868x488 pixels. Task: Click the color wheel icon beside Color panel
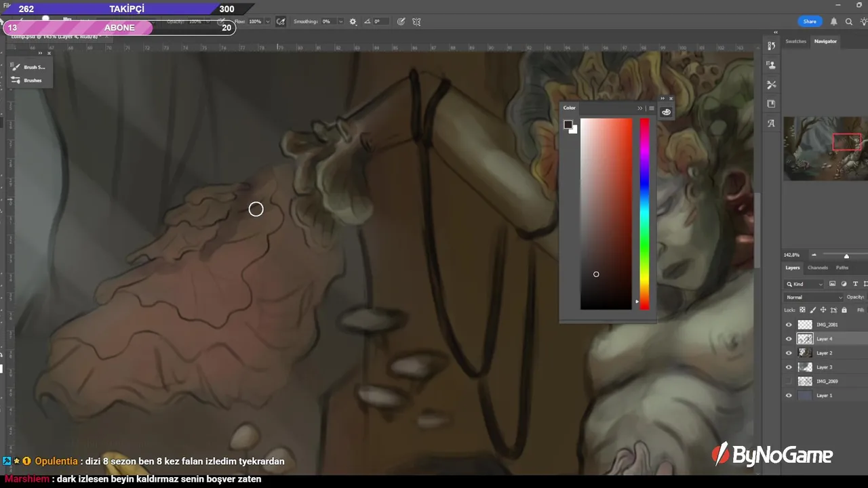click(x=666, y=112)
